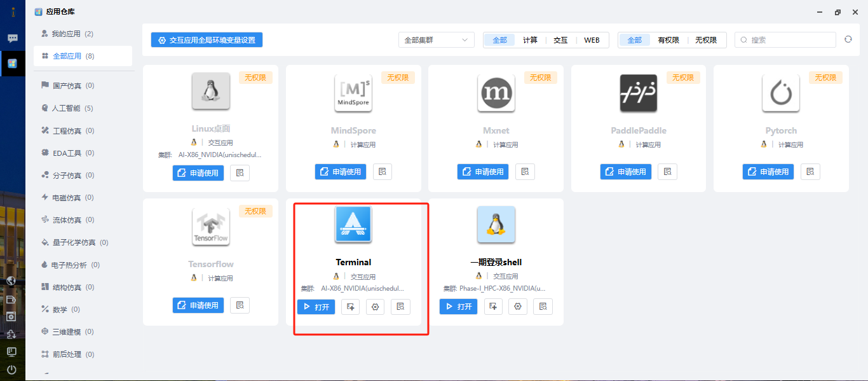
Task: Filter applications by 计算 type
Action: [530, 40]
